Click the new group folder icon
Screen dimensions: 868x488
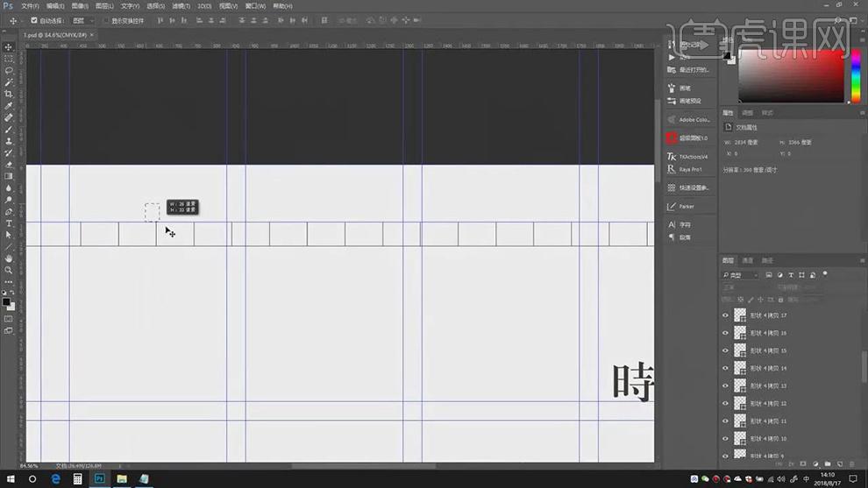pyautogui.click(x=828, y=463)
